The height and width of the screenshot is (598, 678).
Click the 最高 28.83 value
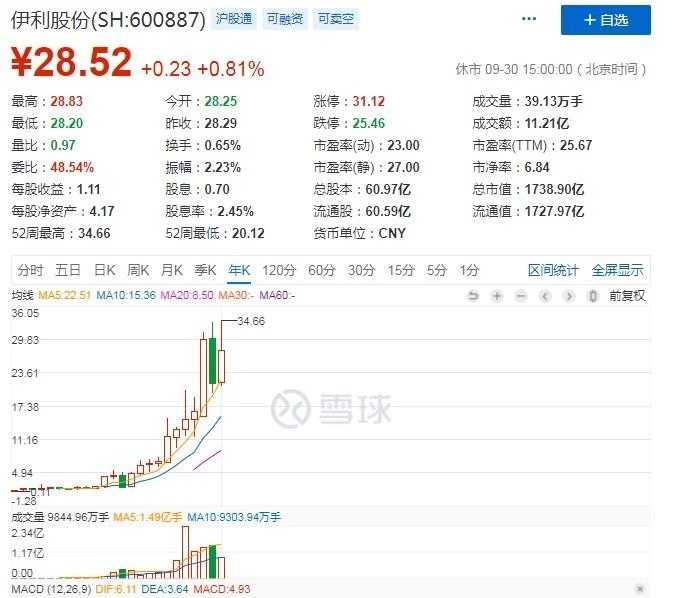[67, 101]
